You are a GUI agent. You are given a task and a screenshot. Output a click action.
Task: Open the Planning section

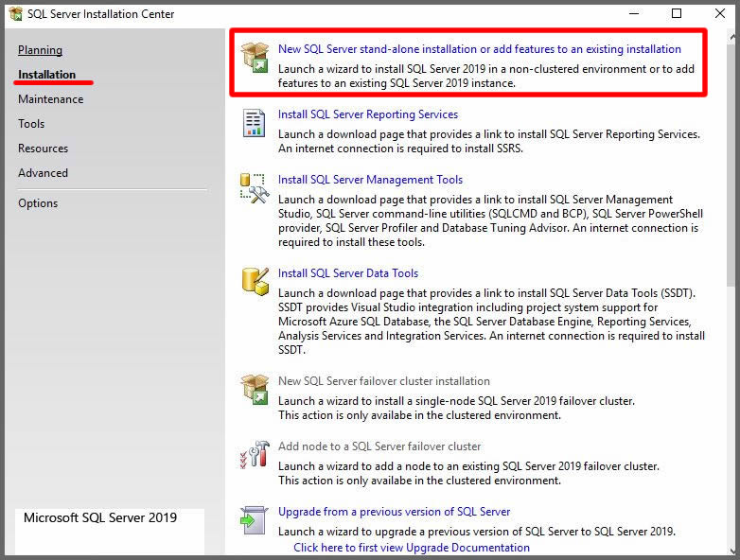(40, 50)
